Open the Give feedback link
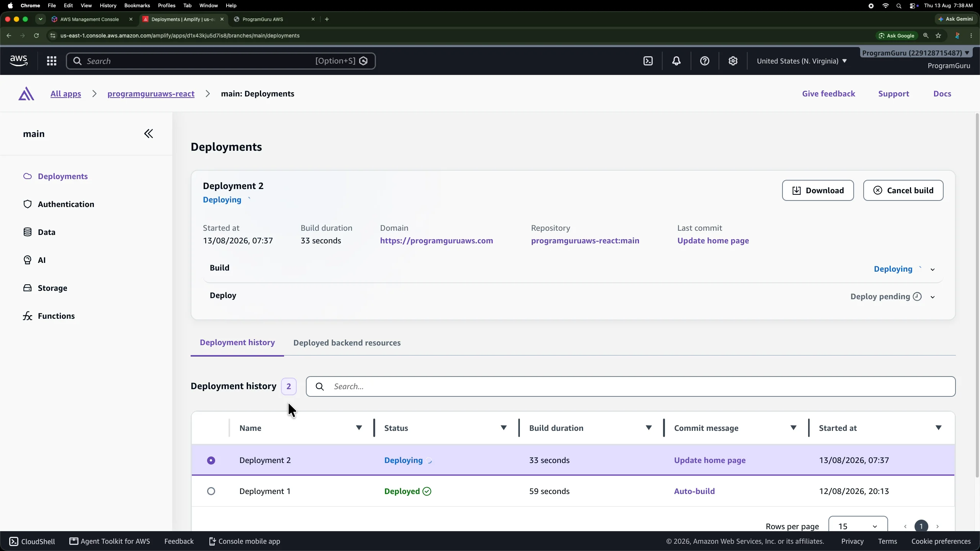 pyautogui.click(x=828, y=94)
